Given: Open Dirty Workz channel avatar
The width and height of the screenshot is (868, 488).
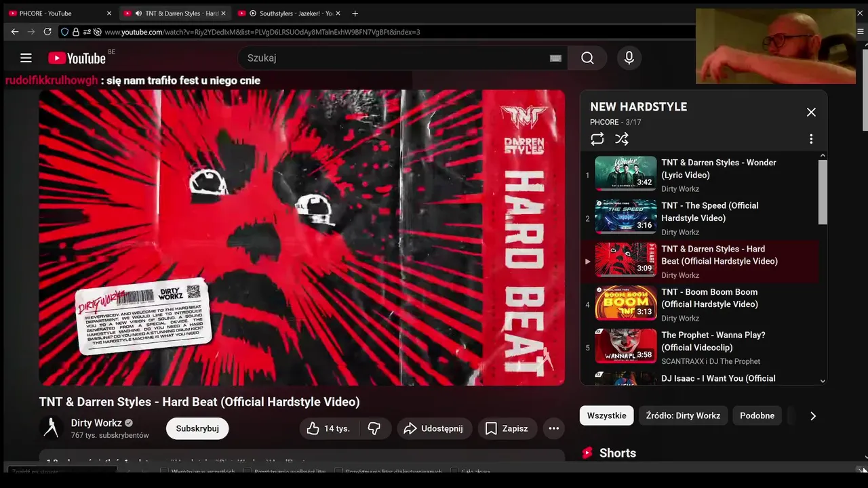Looking at the screenshot, I should (x=51, y=428).
